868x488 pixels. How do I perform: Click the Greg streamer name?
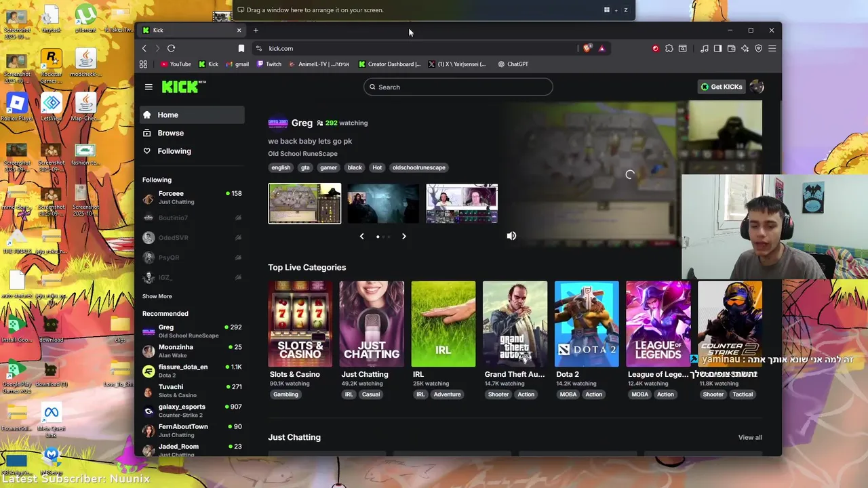[302, 123]
